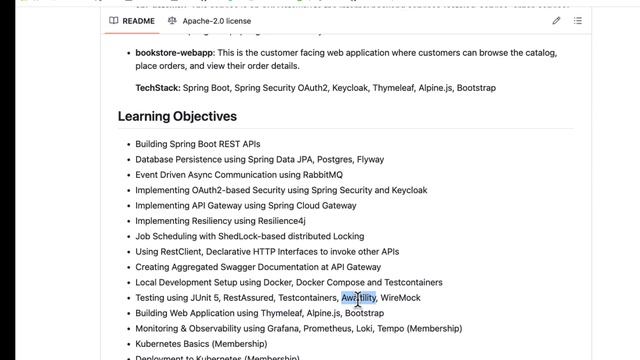Screen dimensions: 640x360
Task: Click the 'Learning Objectives' heading
Action: 177,116
